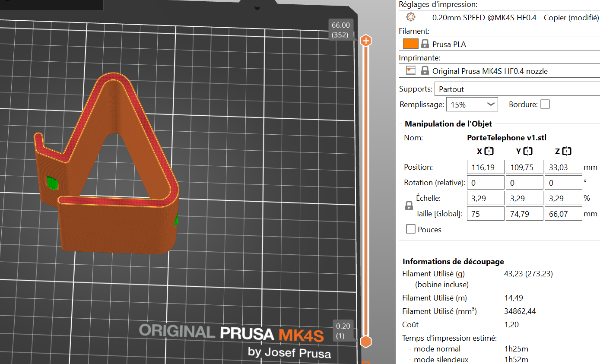
Task: Click the Position Y field 109,75
Action: [524, 167]
